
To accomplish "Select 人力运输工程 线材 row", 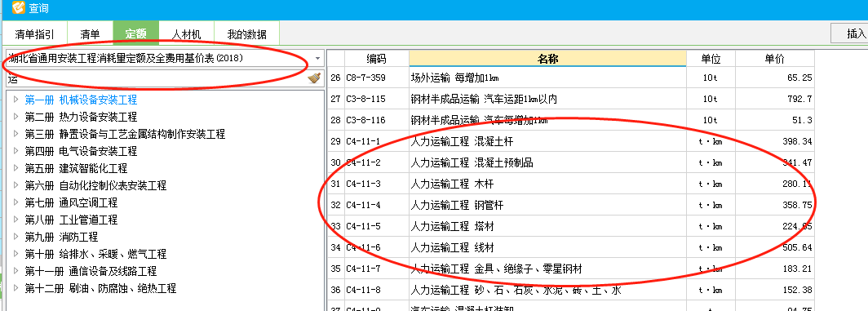I will point(570,248).
